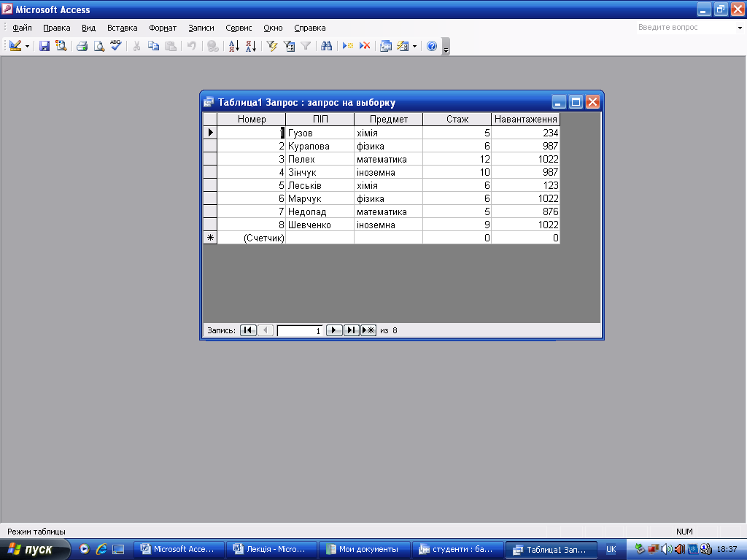This screenshot has height=560, width=747.
Task: Click the Apply Filter funnel icon
Action: (x=306, y=46)
